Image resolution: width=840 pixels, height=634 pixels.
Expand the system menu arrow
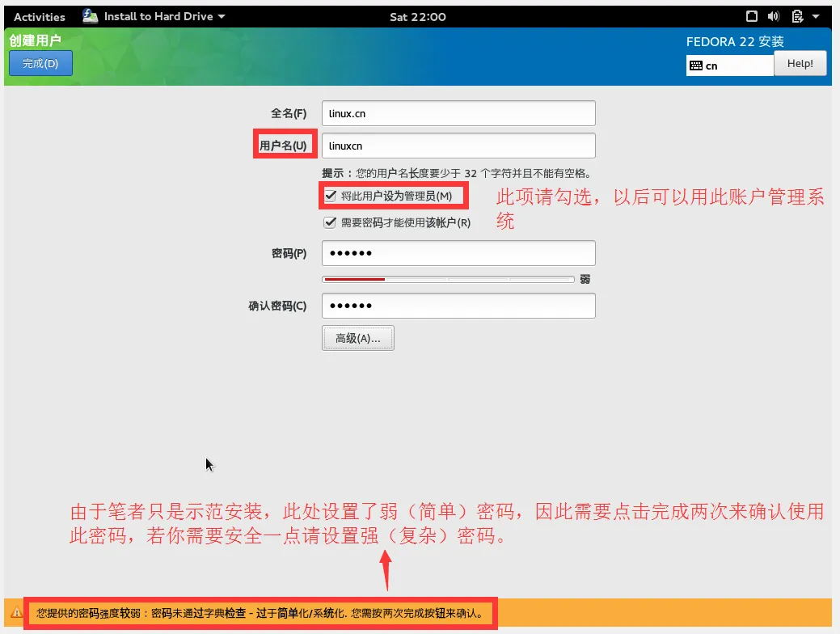pyautogui.click(x=816, y=17)
